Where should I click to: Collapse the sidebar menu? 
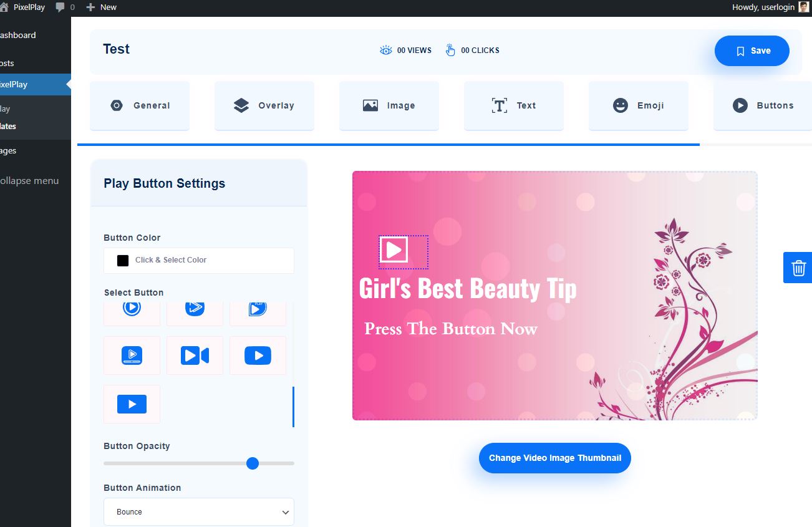(36, 180)
